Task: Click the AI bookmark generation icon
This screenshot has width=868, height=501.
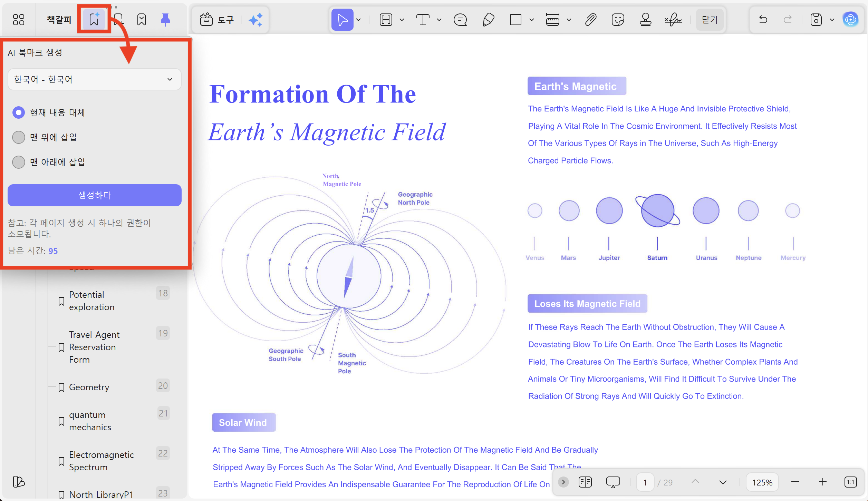Action: (x=94, y=19)
